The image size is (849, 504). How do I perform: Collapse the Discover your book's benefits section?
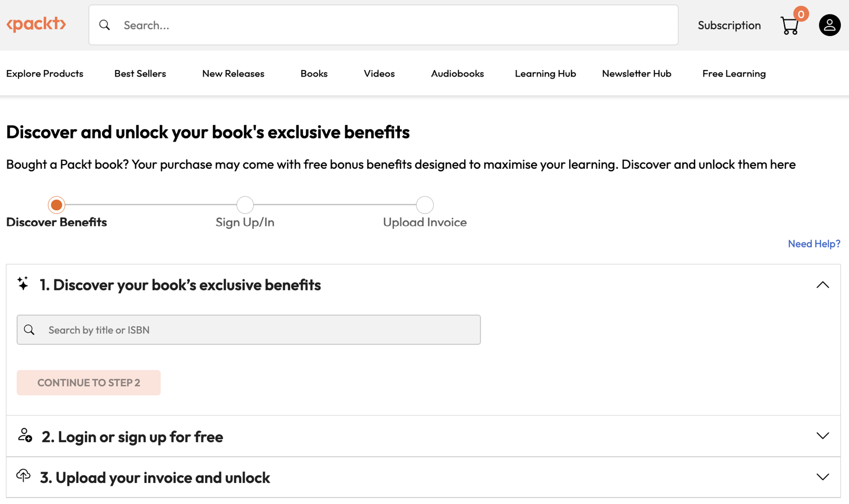pos(822,284)
